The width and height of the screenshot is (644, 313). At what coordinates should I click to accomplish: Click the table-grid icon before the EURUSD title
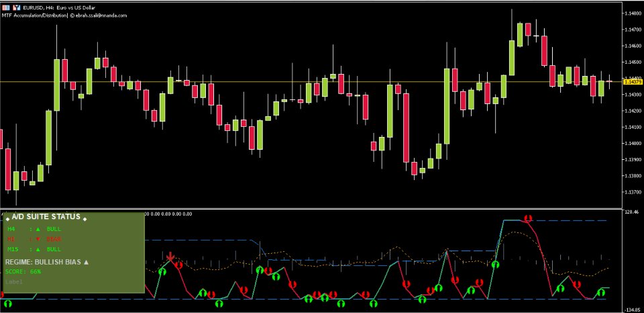pyautogui.click(x=6, y=7)
